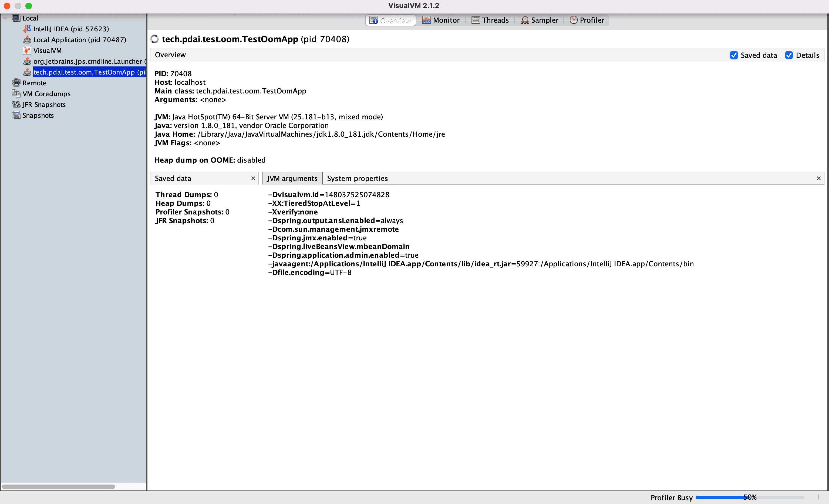
Task: Click the Snapshots folder icon
Action: [x=16, y=115]
